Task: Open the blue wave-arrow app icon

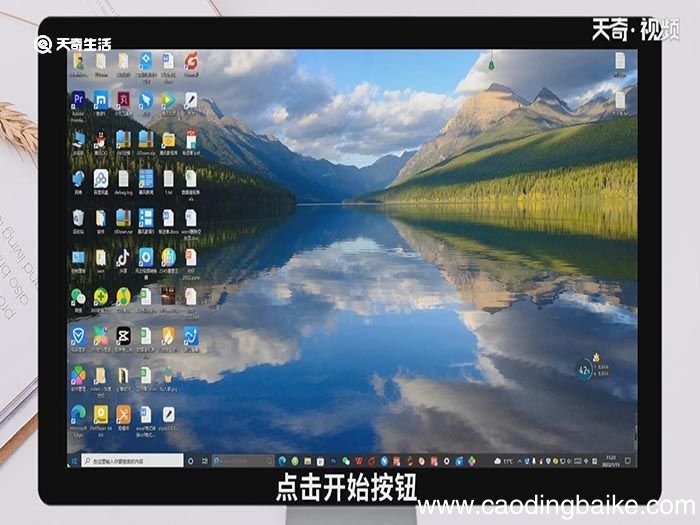Action: tap(191, 336)
